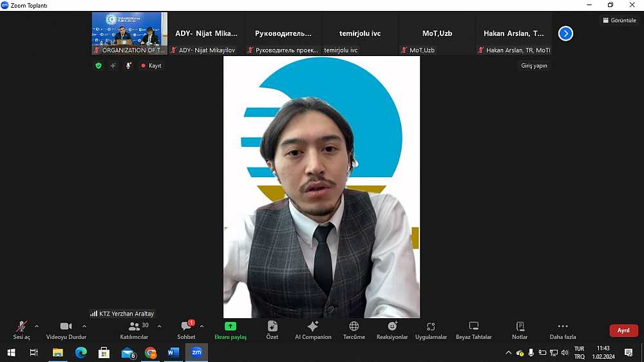Open the Notlar notes panel
The width and height of the screenshot is (644, 362).
520,330
